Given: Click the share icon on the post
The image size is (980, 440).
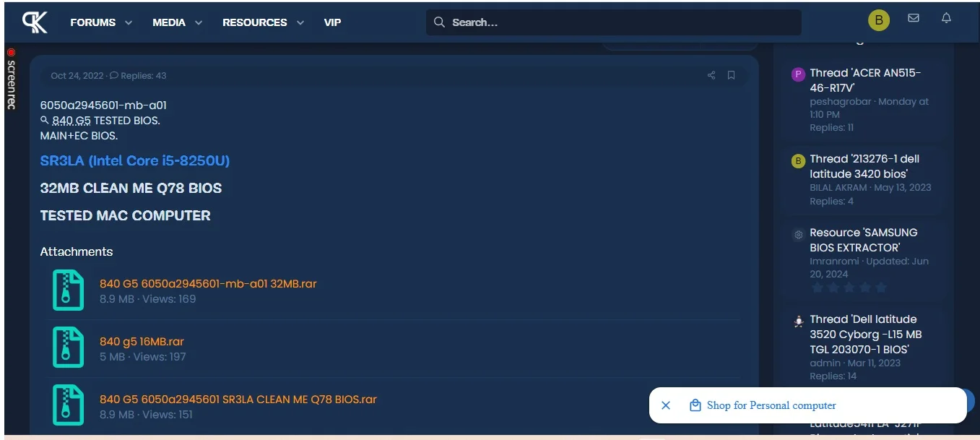Looking at the screenshot, I should (711, 76).
